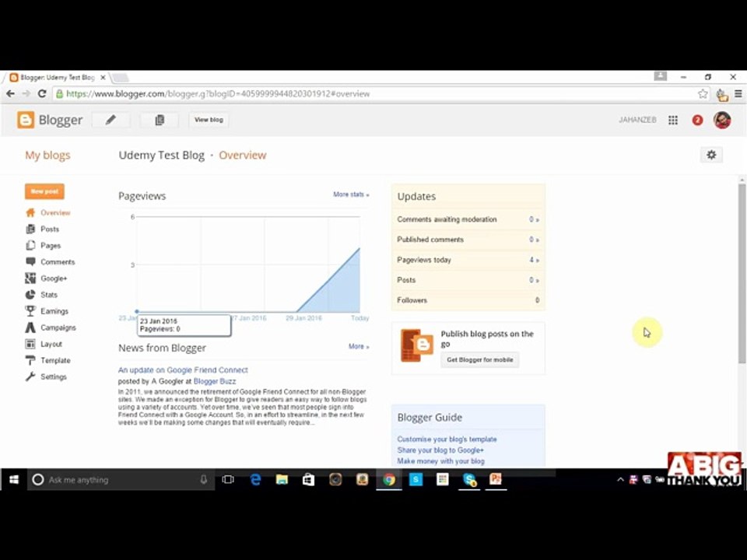Click the Blogger mobile app icon
Viewport: 747px width, 560px height.
pos(417,345)
